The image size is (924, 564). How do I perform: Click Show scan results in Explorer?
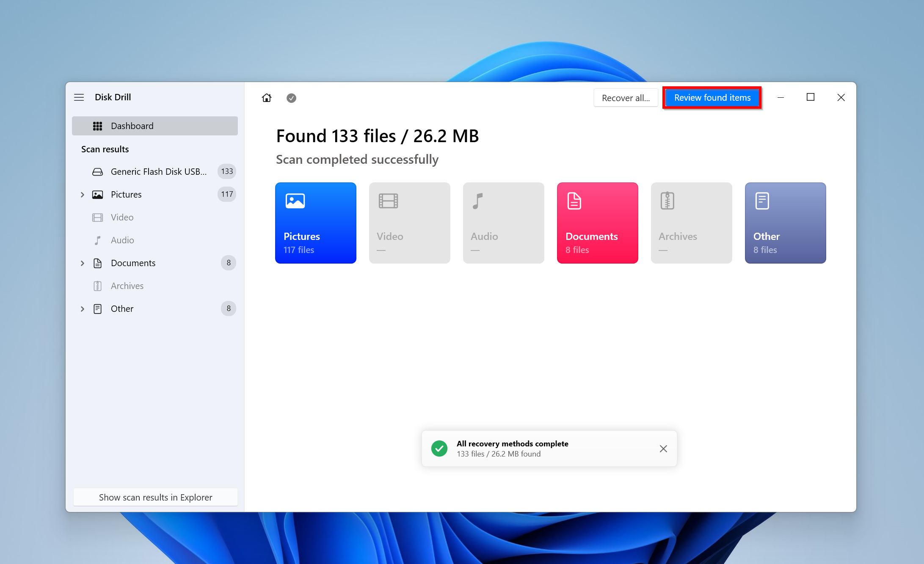tap(155, 497)
